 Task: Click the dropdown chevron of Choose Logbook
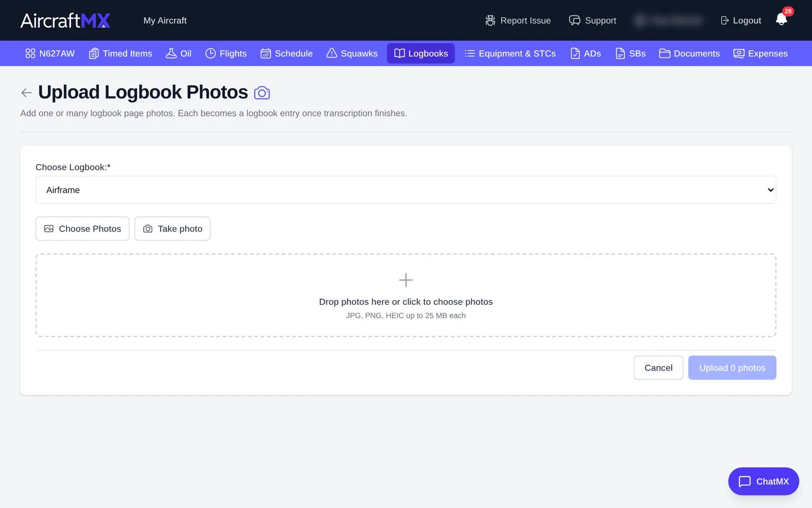tap(770, 190)
